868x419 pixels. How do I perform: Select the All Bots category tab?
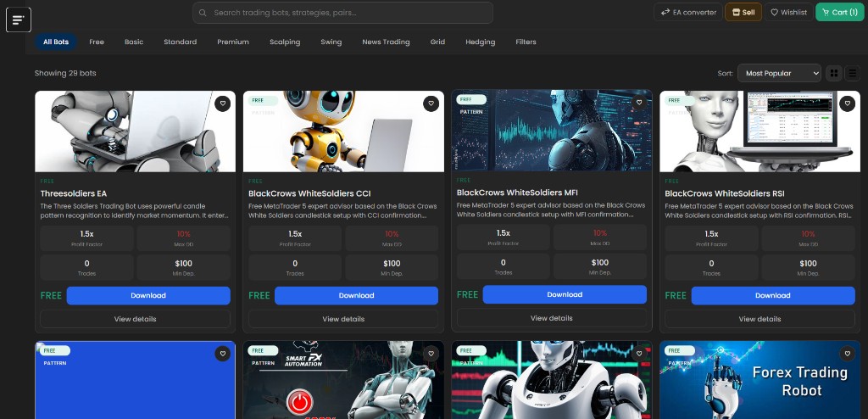[56, 42]
